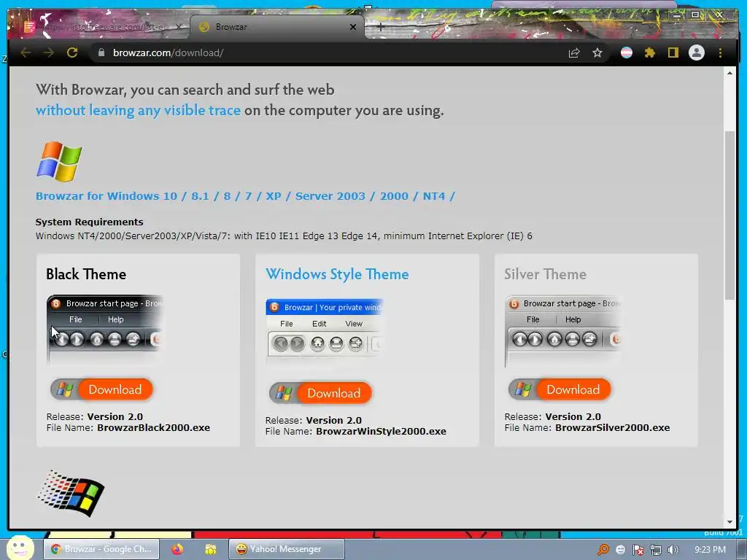Click the file name BrowzarBlack2000.exe
The height and width of the screenshot is (560, 747).
pos(153,427)
